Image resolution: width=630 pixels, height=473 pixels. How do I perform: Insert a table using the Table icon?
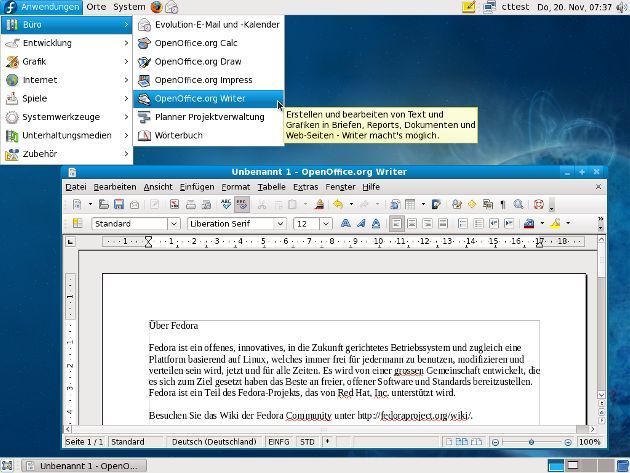pos(410,205)
